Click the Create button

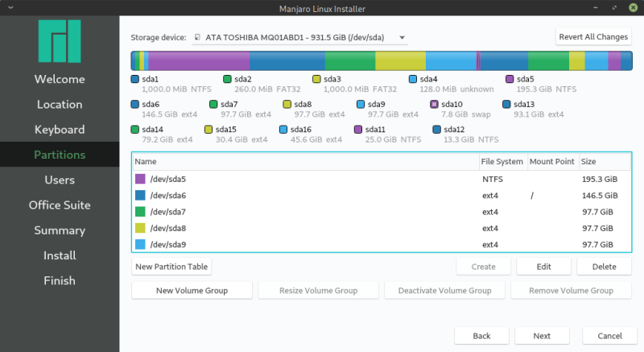pos(483,267)
